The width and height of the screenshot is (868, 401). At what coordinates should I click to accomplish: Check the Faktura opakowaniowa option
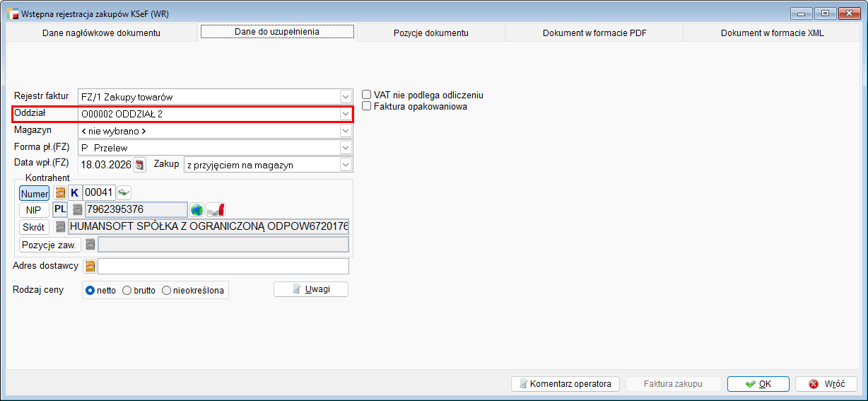(367, 106)
